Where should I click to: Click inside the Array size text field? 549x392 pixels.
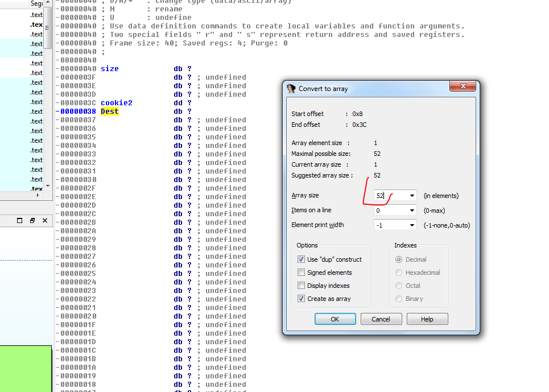click(x=390, y=196)
